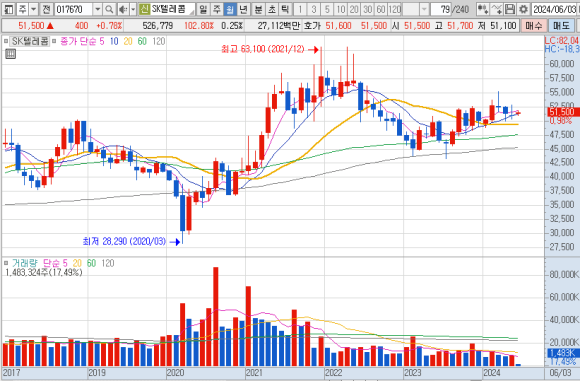
Task: Expand the dropdown beside the speaker icon
Action: (x=133, y=9)
